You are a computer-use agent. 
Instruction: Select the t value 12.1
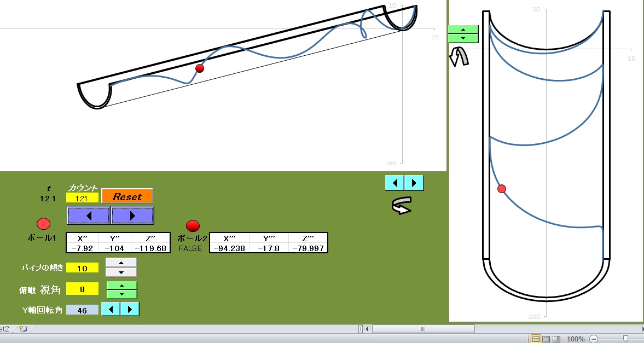click(48, 199)
